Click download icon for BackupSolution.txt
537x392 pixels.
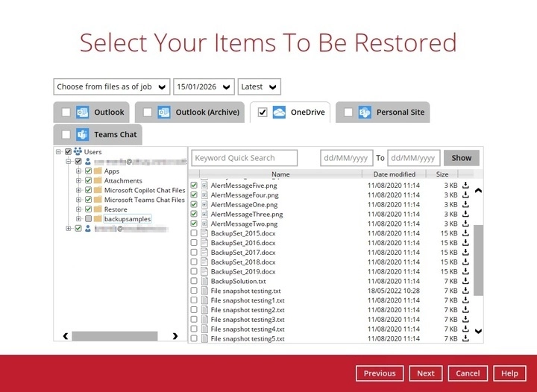(x=465, y=282)
